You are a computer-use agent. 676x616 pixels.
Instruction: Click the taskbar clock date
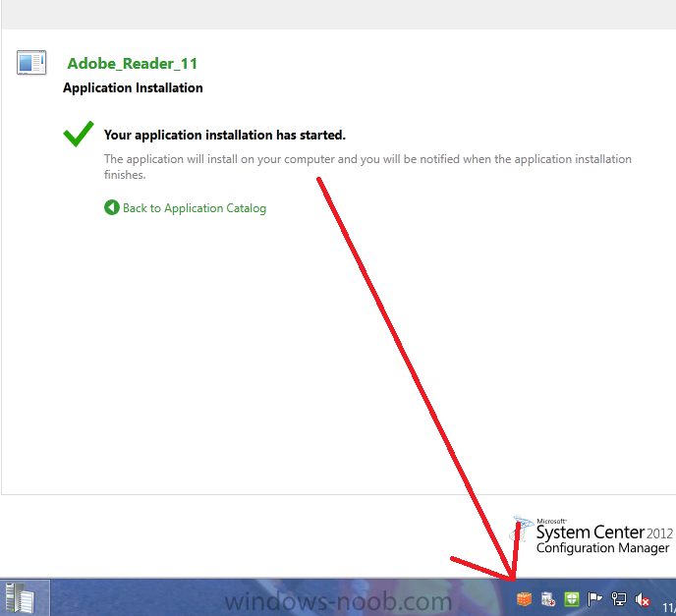(x=669, y=607)
